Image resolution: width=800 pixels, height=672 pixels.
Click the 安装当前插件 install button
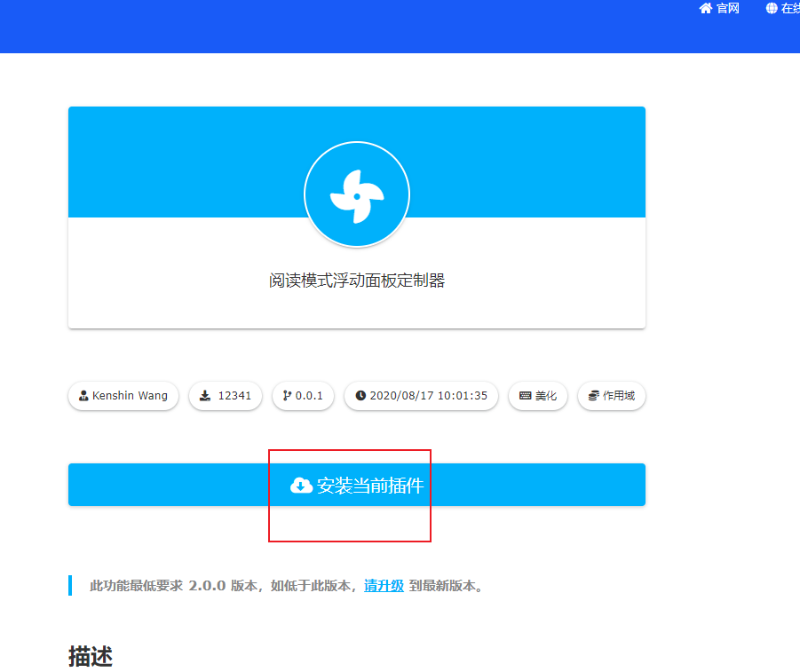tap(357, 485)
